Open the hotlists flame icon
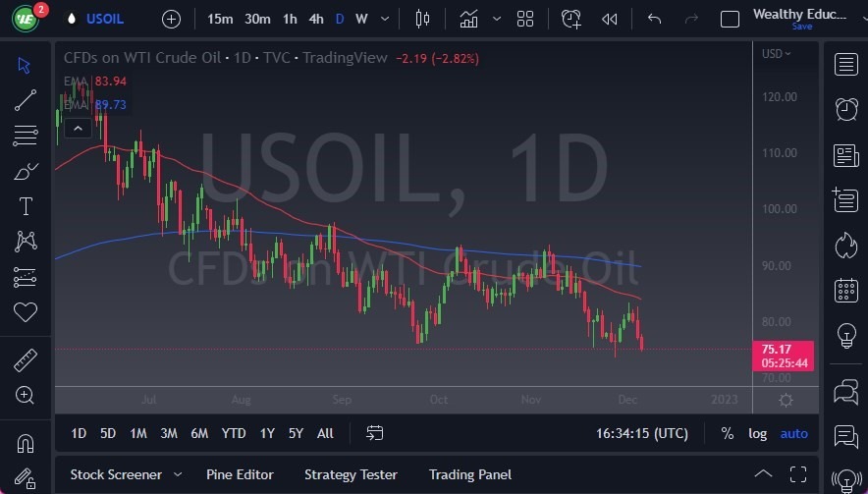 (845, 246)
